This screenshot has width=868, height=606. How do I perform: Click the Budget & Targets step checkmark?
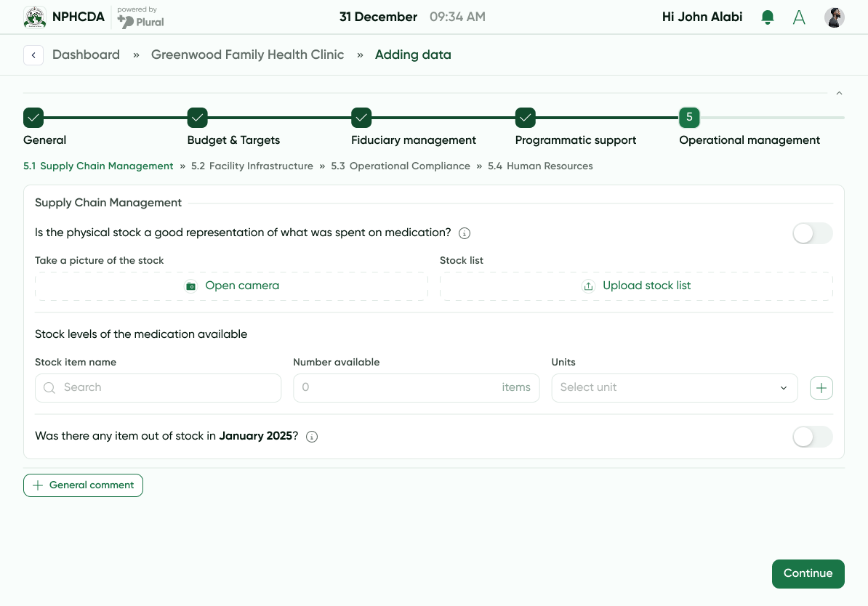197,117
